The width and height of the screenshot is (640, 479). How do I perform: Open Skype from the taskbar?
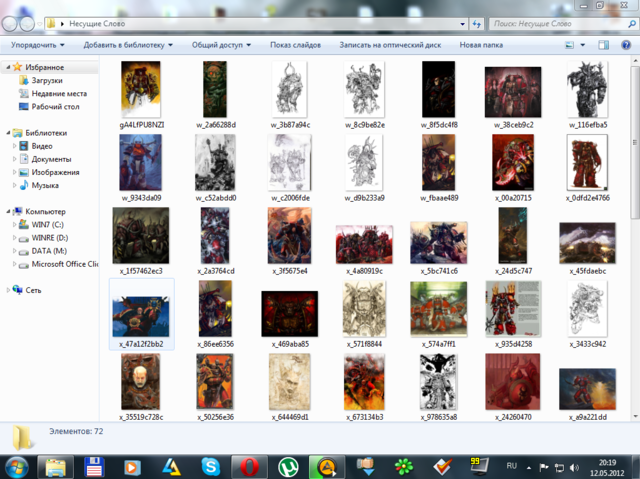pos(211,467)
